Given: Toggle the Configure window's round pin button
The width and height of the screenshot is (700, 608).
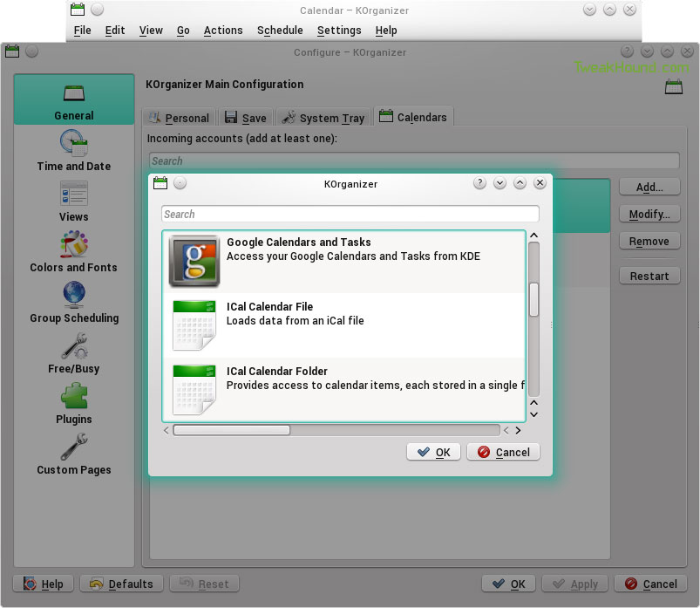Looking at the screenshot, I should 31,51.
